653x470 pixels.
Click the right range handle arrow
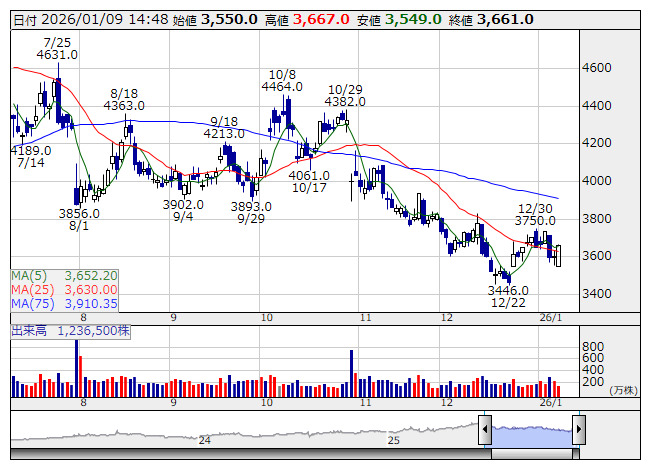(x=579, y=429)
